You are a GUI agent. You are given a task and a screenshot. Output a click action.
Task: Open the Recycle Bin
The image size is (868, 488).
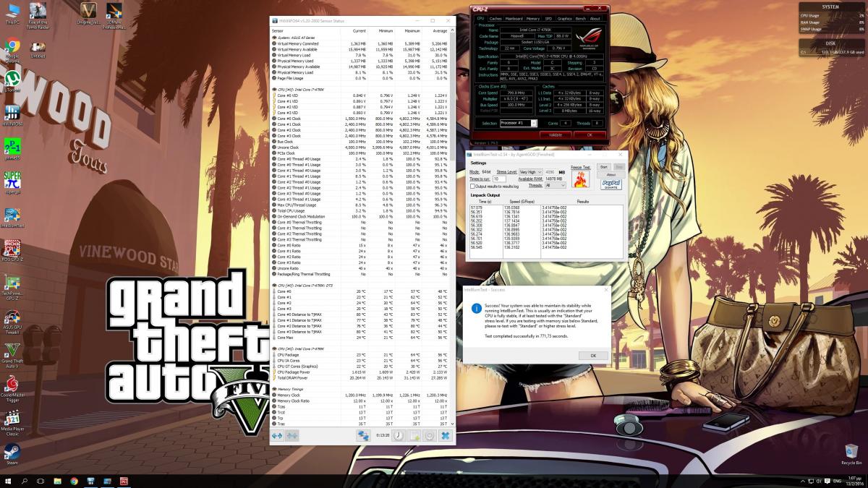click(x=851, y=454)
